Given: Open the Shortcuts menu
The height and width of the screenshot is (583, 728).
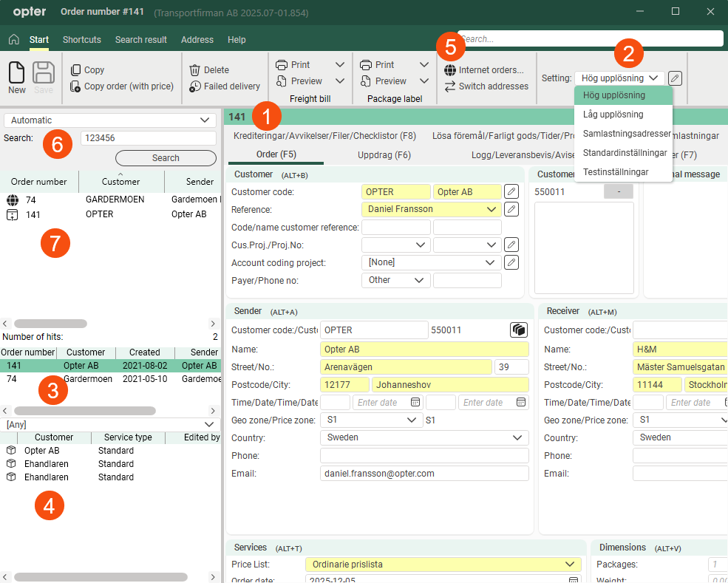Looking at the screenshot, I should (x=82, y=40).
